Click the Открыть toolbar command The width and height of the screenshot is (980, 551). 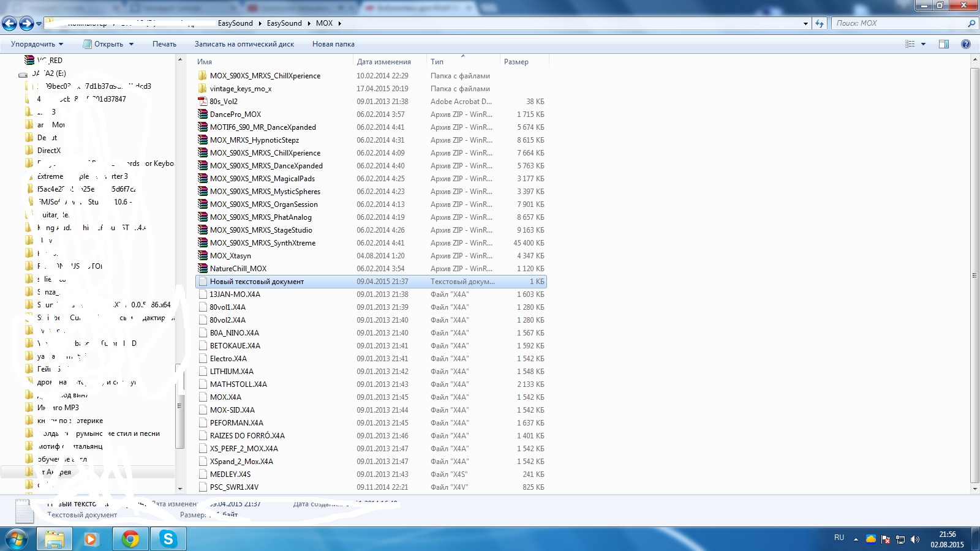coord(103,44)
